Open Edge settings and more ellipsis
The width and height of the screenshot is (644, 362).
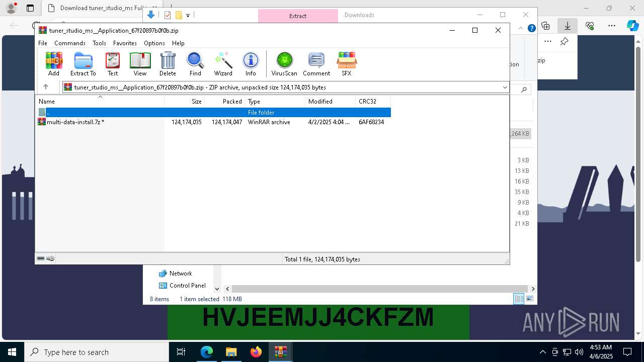(612, 26)
